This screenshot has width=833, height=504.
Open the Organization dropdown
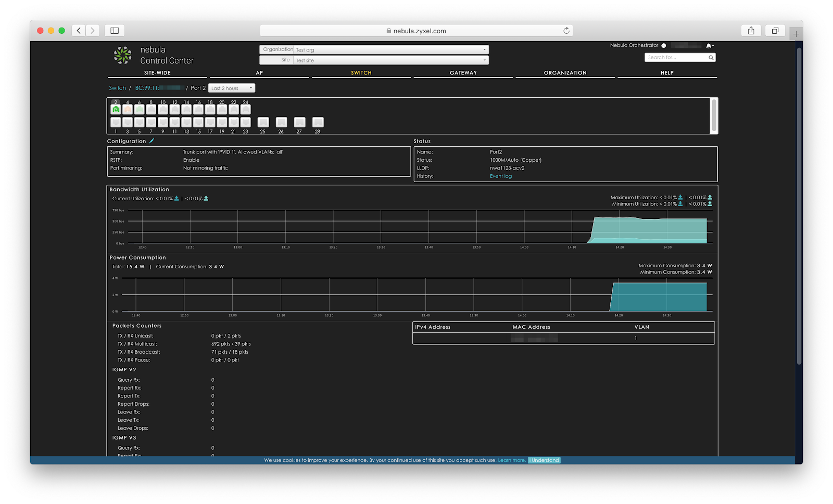tap(390, 50)
